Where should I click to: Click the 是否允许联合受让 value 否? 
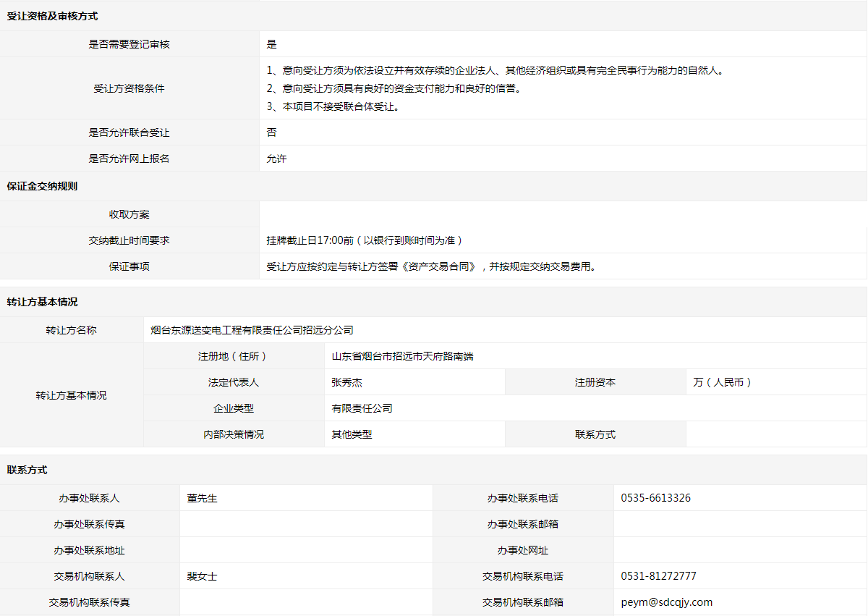(271, 132)
